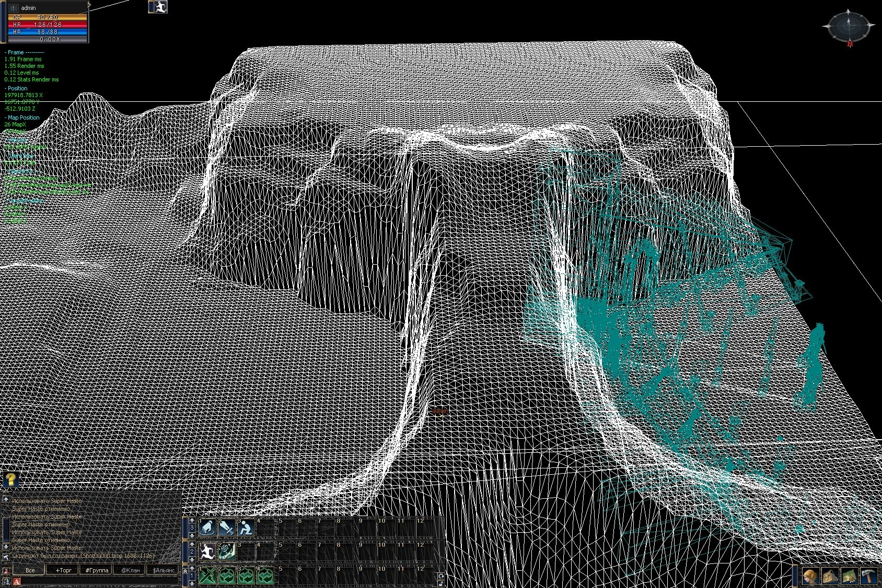Use the Pick Up action in shortcut bar 3

(x=207, y=527)
